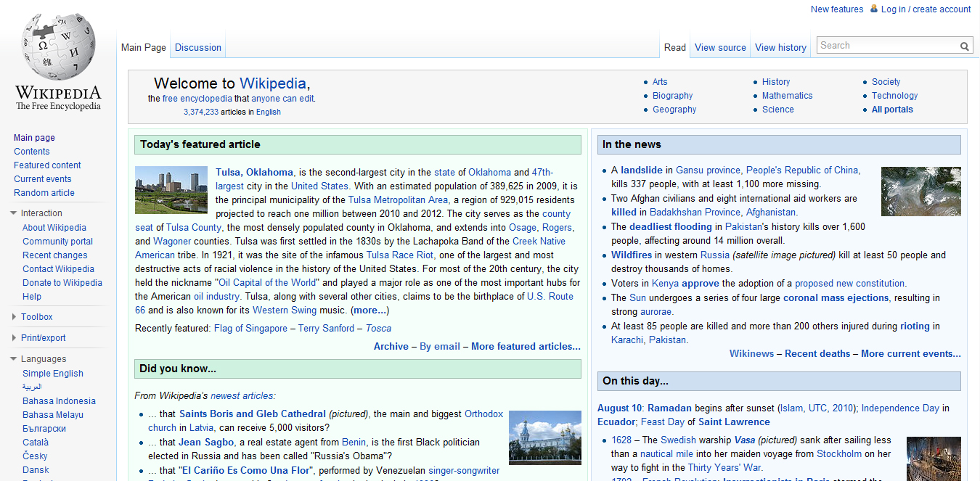Open Current events sidebar link
This screenshot has height=481, width=980.
click(x=43, y=179)
